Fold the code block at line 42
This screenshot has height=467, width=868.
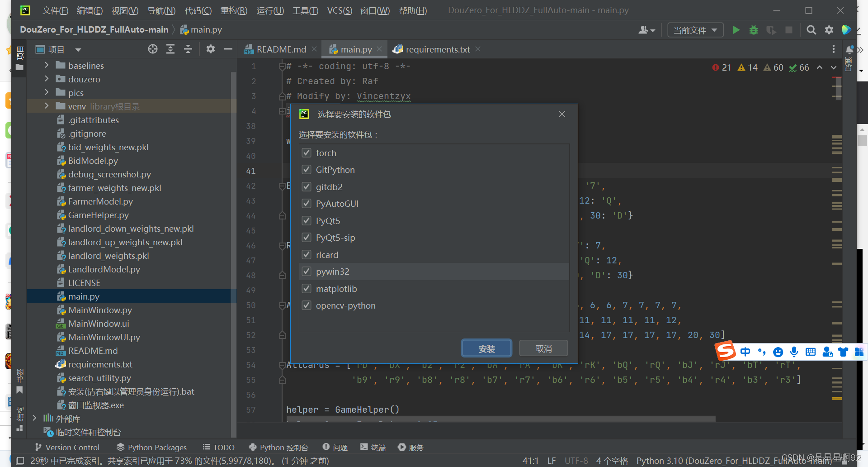(x=282, y=186)
